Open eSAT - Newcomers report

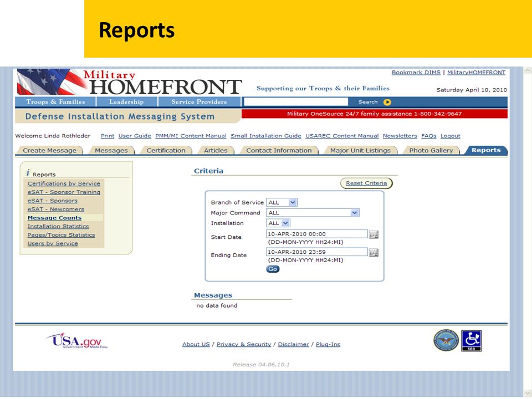click(x=55, y=209)
